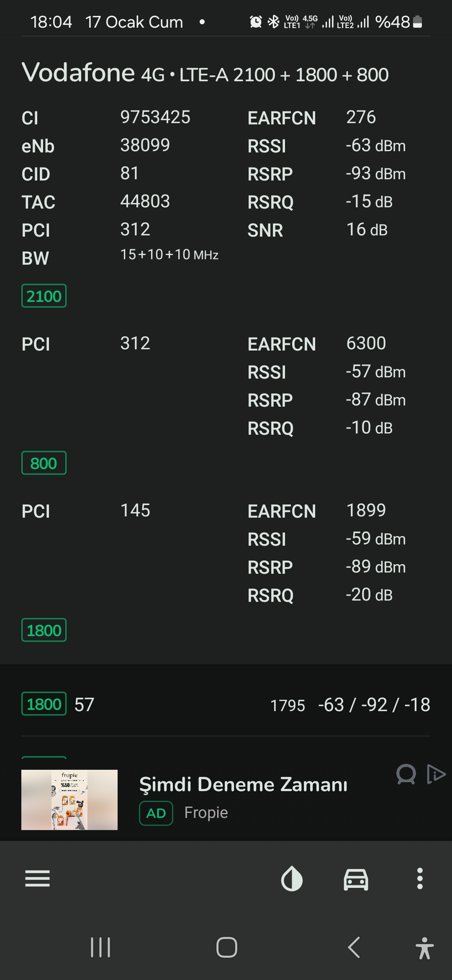Toggle the dark theme drop icon
This screenshot has height=980, width=452.
[x=292, y=878]
